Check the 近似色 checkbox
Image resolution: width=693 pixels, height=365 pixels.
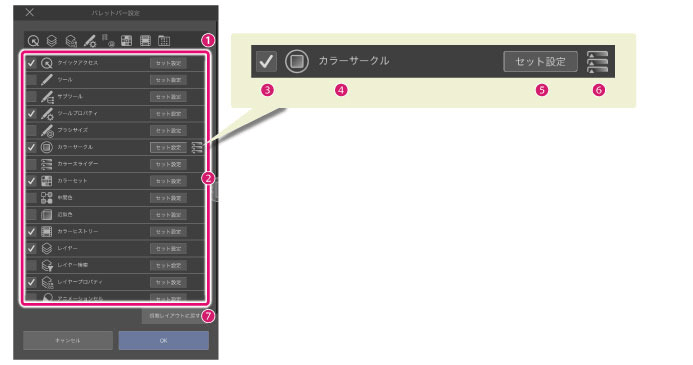click(x=31, y=214)
